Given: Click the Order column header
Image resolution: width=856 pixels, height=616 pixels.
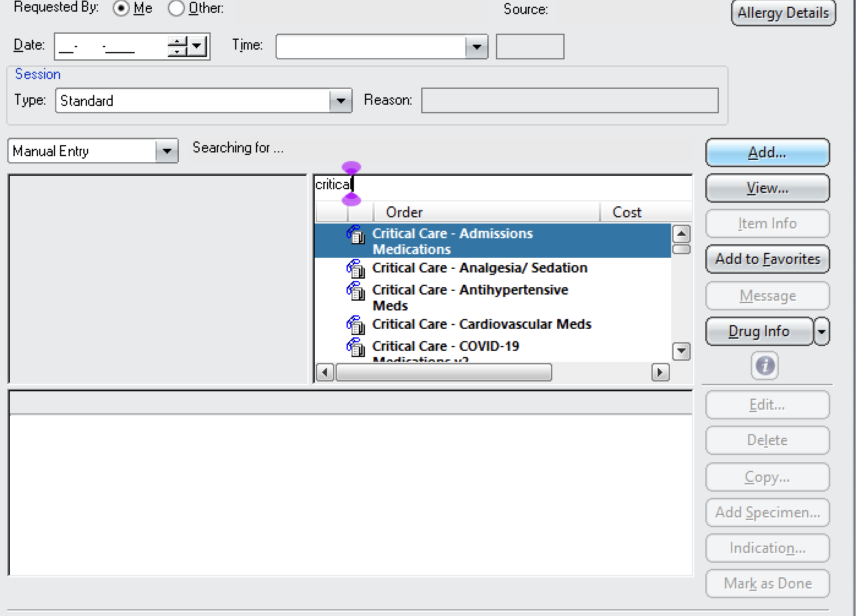Looking at the screenshot, I should [486, 212].
